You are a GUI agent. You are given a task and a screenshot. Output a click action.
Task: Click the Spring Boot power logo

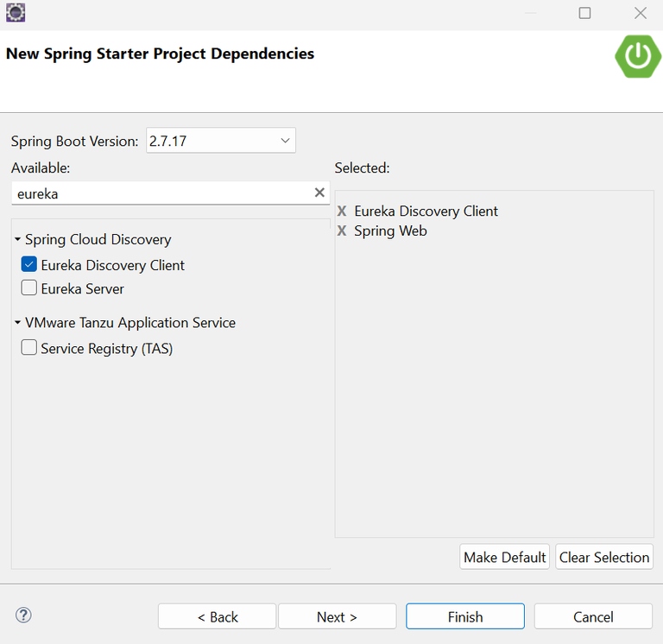pyautogui.click(x=638, y=56)
